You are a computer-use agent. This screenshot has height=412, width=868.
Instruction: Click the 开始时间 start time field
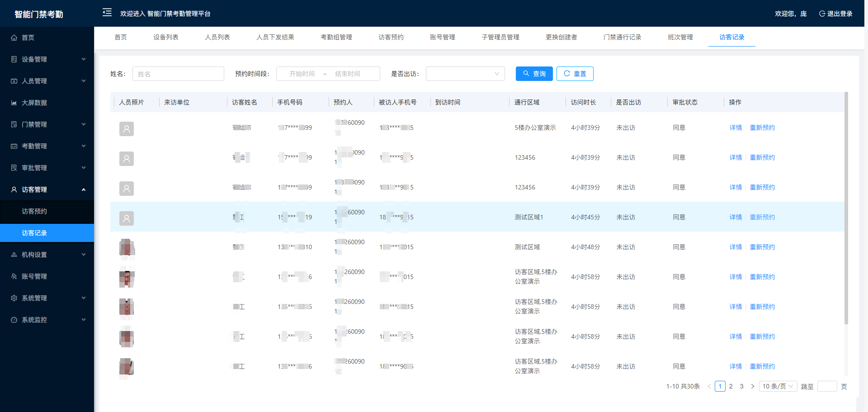pos(302,74)
